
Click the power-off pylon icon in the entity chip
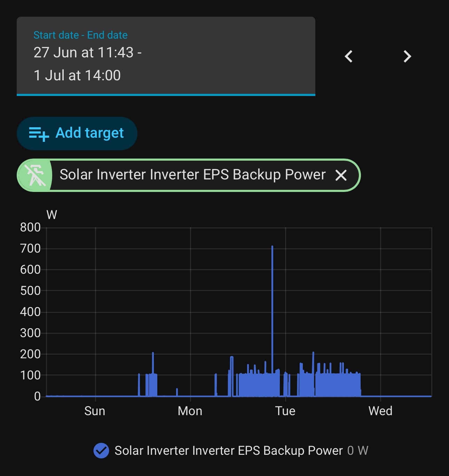35,175
